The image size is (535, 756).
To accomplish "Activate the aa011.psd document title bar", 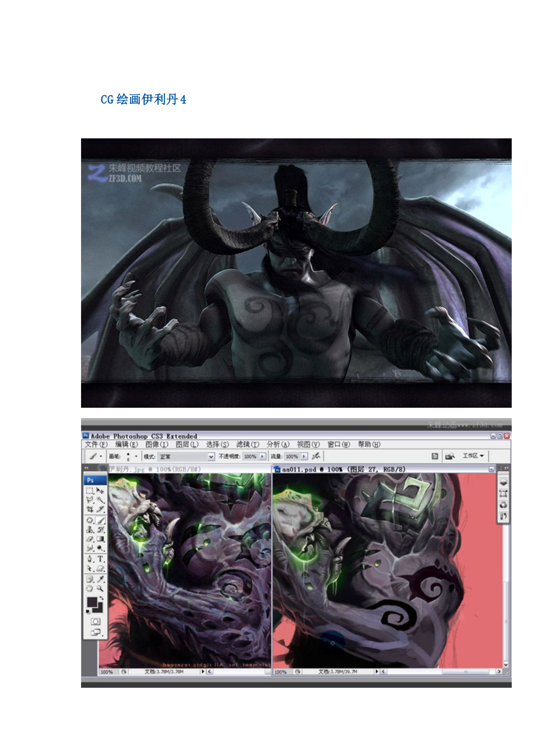I will [x=384, y=469].
